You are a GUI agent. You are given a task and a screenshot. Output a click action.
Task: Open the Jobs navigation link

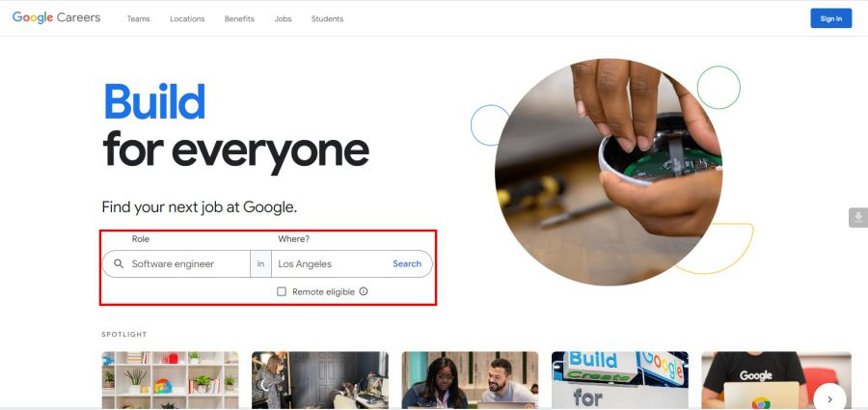[x=283, y=19]
